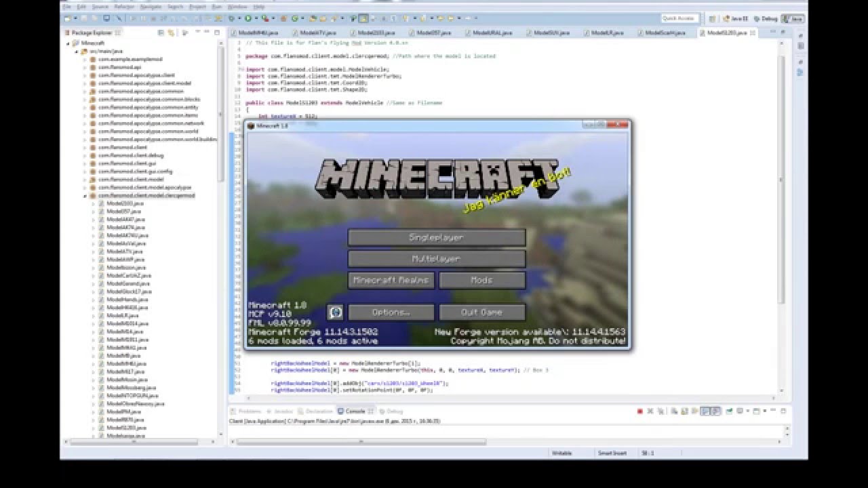Switch to the Java perspective
868x488 pixels.
coord(793,18)
